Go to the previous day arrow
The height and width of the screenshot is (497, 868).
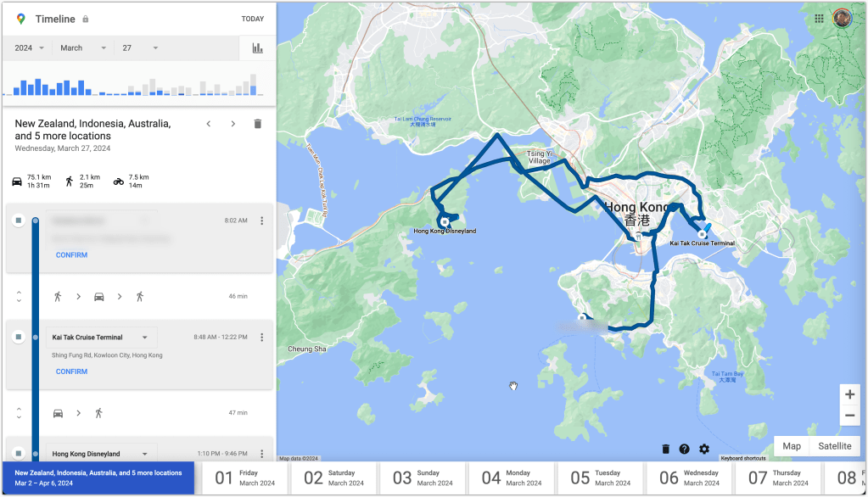pos(209,124)
